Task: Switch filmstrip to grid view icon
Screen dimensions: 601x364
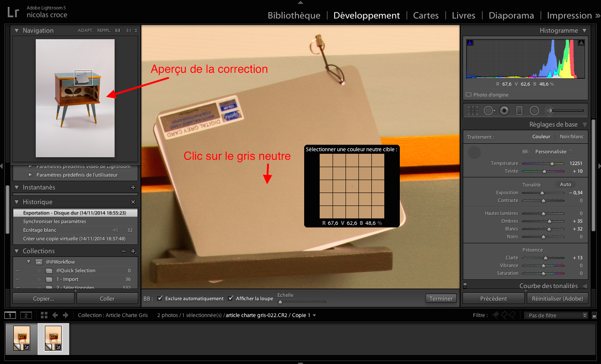Action: tap(44, 315)
